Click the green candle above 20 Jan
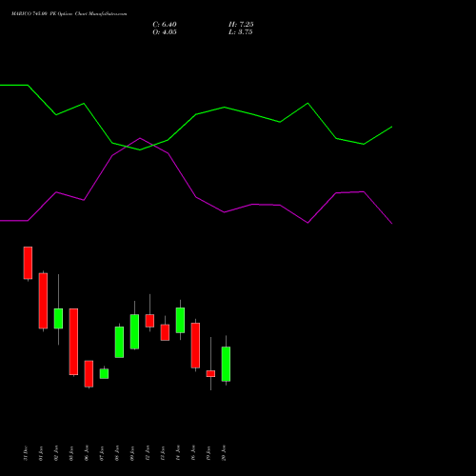The width and height of the screenshot is (476, 476). pos(226,364)
